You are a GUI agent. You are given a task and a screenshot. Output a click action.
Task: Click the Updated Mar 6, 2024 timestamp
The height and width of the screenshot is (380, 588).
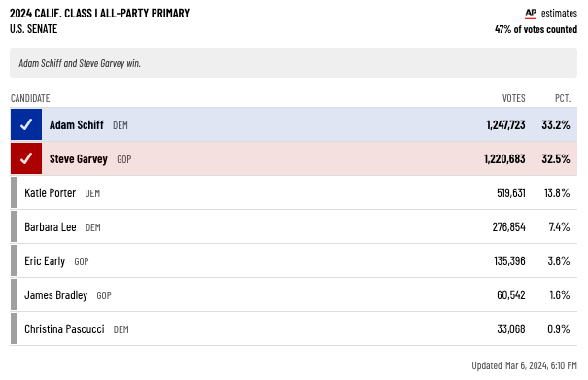pos(524,365)
